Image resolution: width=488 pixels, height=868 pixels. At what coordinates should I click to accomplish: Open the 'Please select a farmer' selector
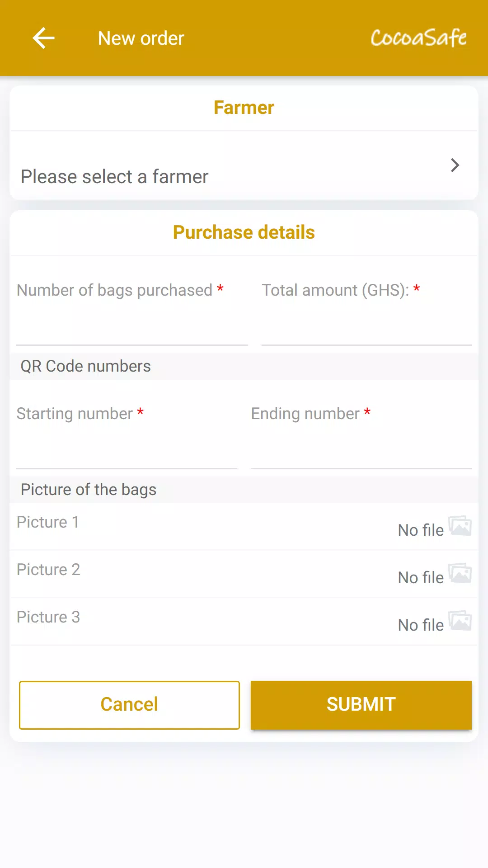pos(244,166)
